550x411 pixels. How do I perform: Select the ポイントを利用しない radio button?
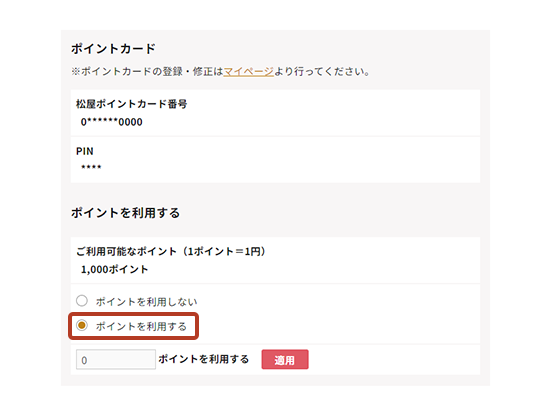coord(82,301)
